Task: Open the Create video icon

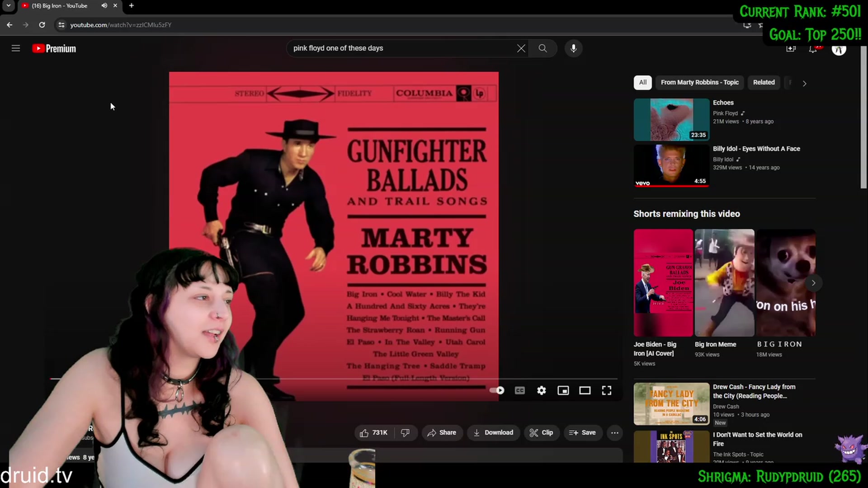Action: pyautogui.click(x=791, y=49)
